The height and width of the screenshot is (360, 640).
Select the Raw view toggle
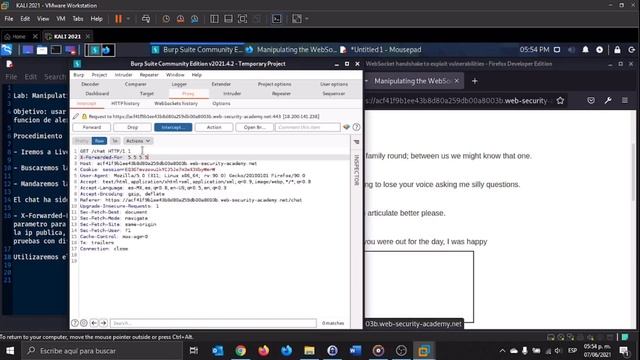pos(99,141)
